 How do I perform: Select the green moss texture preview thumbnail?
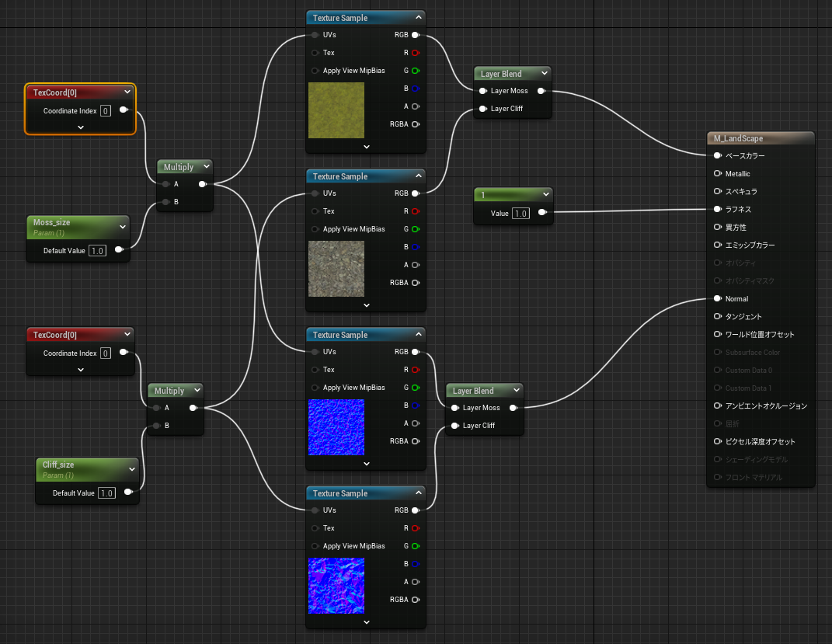point(336,110)
